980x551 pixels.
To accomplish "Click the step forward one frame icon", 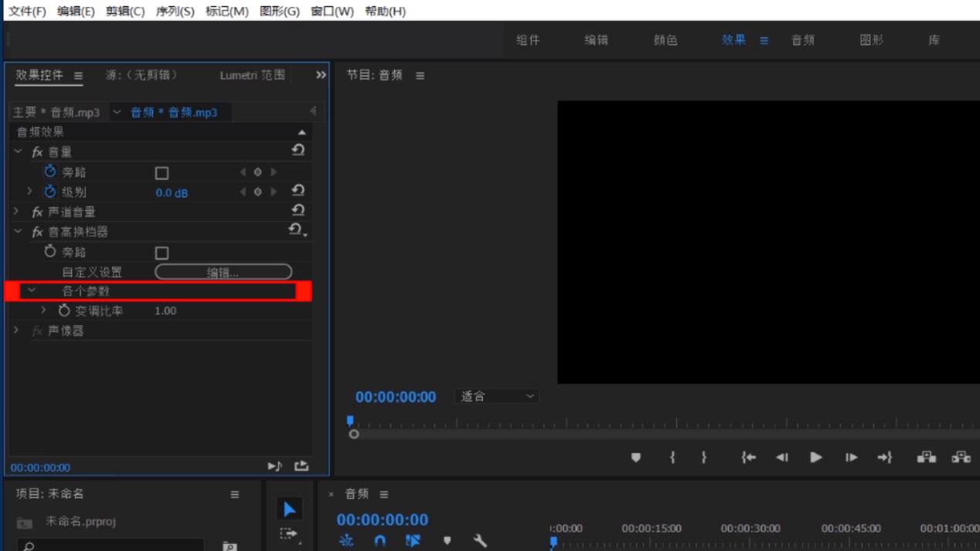I will coord(850,457).
